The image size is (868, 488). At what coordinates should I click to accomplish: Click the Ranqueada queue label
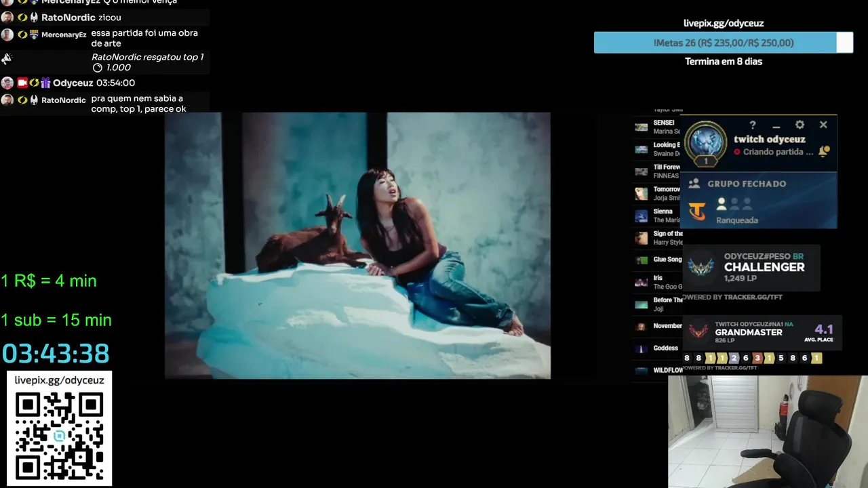coord(736,220)
